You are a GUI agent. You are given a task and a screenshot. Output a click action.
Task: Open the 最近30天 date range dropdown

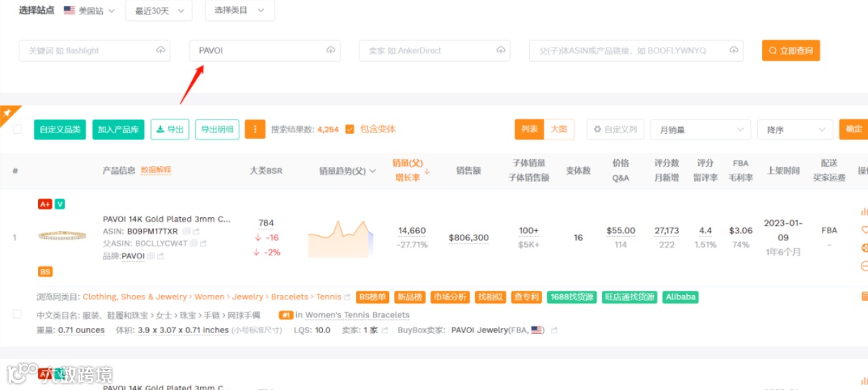(159, 10)
